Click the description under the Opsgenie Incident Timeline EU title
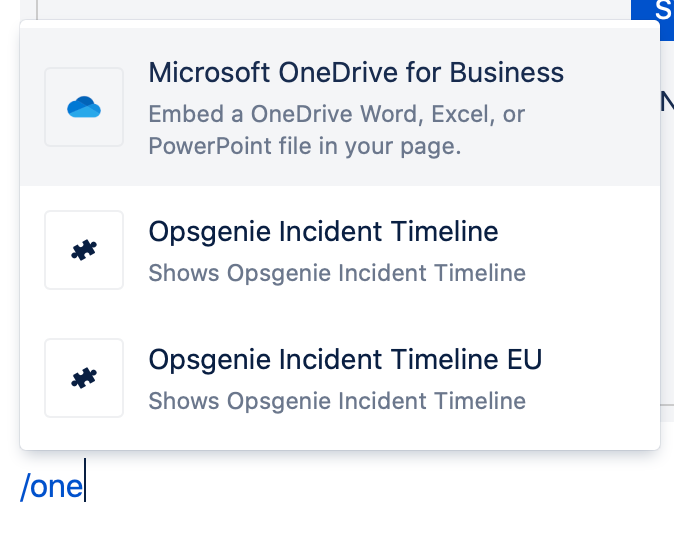674x536 pixels. (x=337, y=401)
